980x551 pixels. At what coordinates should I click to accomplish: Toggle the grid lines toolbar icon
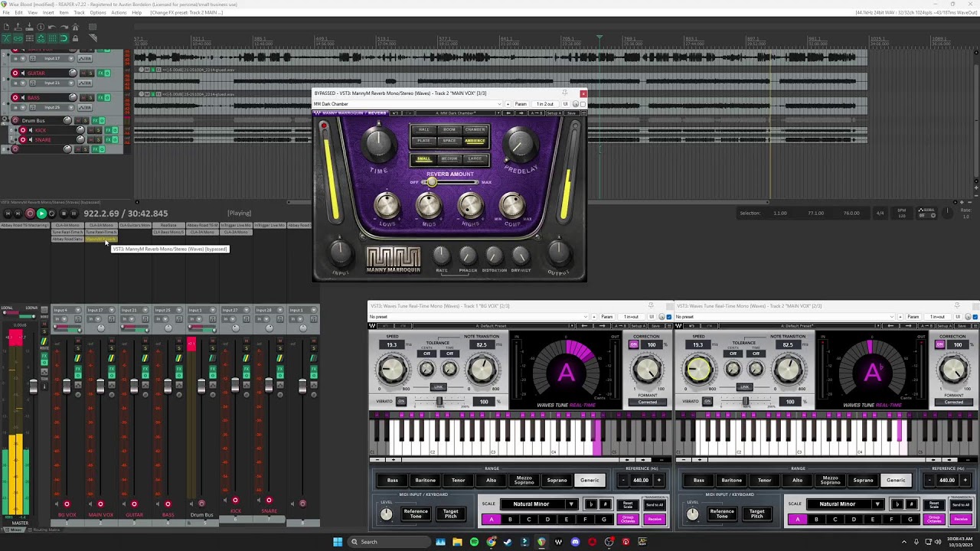[x=52, y=38]
